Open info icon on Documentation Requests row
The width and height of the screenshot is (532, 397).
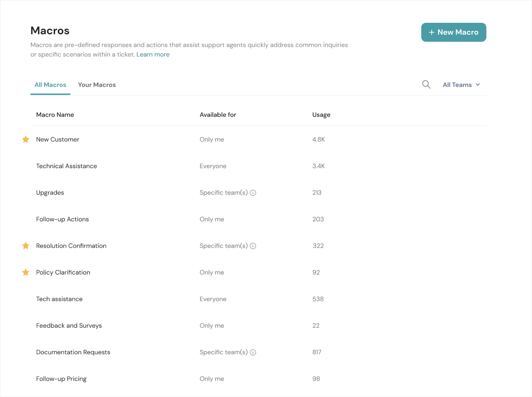click(253, 352)
